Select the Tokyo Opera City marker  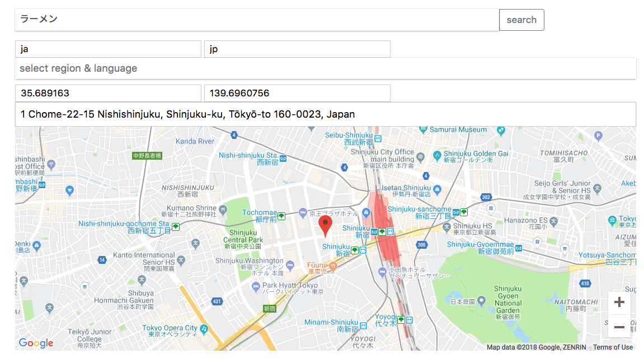204,328
